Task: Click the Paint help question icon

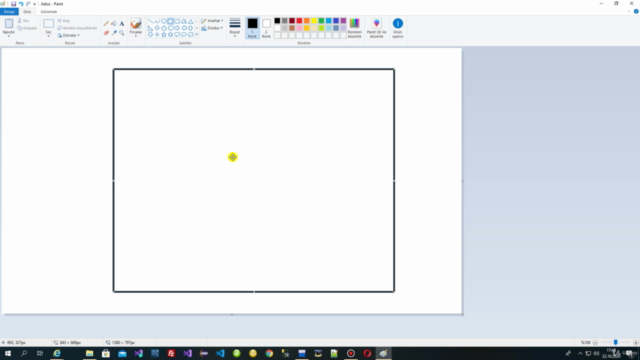Action: point(636,11)
